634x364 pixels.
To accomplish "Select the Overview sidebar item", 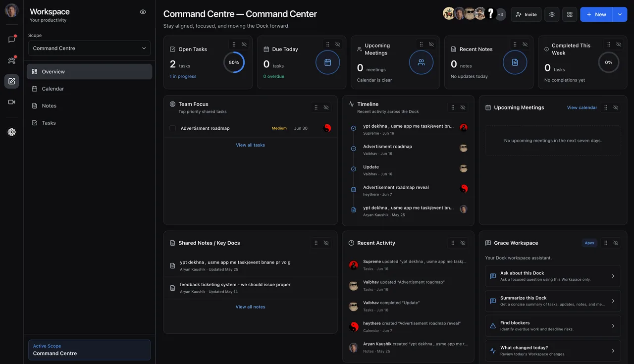I will click(x=89, y=72).
